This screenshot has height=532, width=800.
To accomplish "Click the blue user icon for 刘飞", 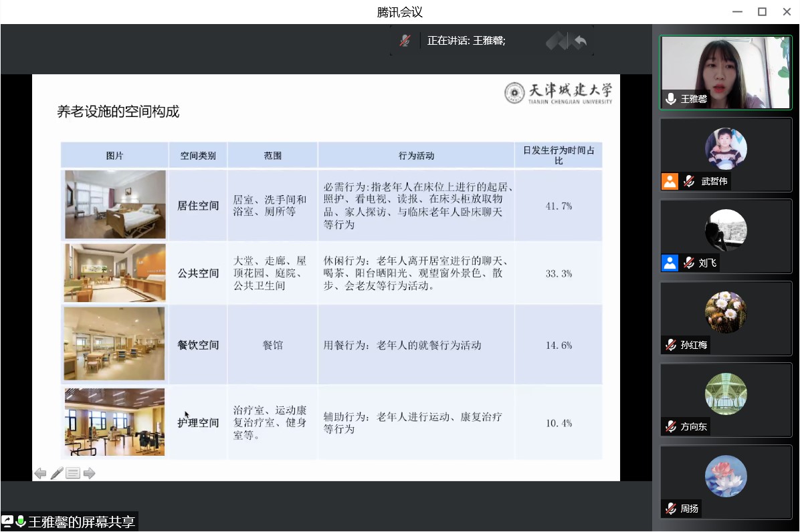I will (670, 263).
